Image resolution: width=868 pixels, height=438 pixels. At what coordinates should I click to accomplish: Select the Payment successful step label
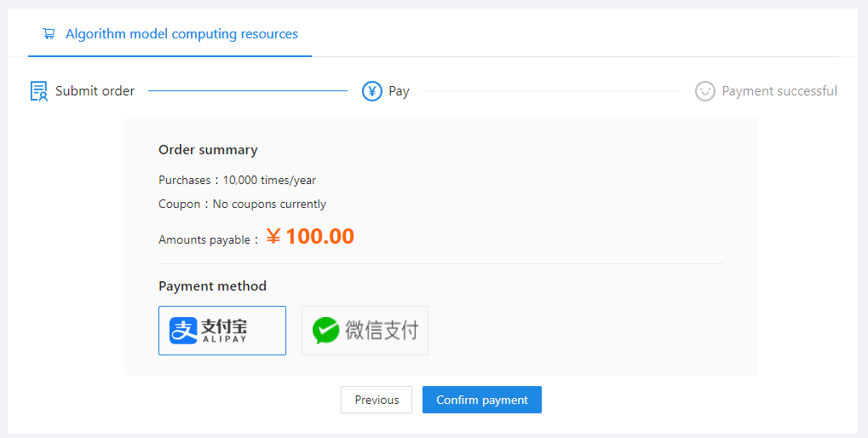point(779,91)
